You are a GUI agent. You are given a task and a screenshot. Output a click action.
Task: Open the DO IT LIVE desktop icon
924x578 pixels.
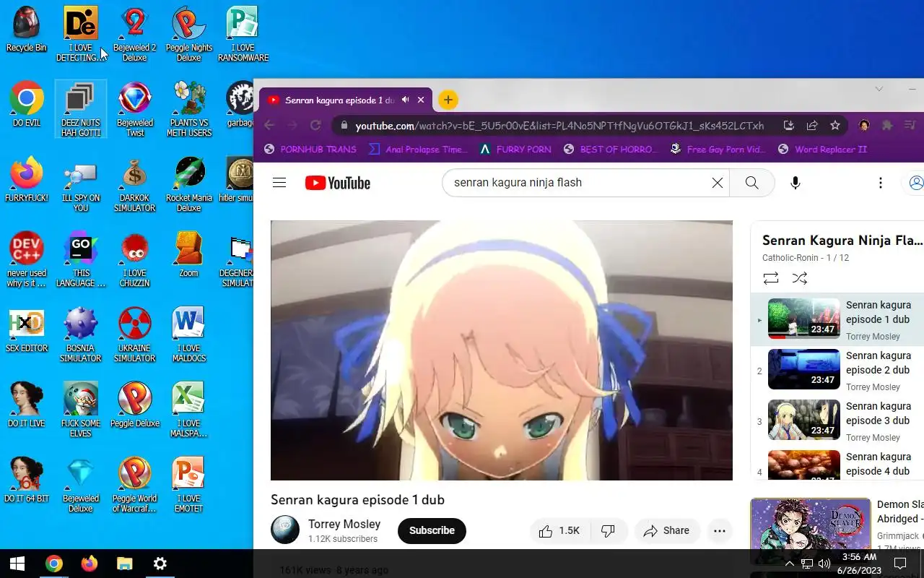click(x=27, y=405)
